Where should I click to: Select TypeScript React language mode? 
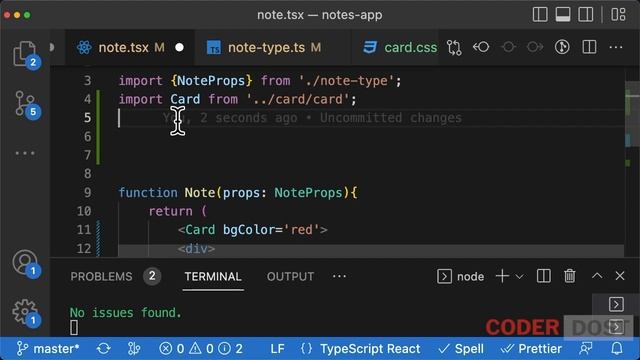pos(370,349)
